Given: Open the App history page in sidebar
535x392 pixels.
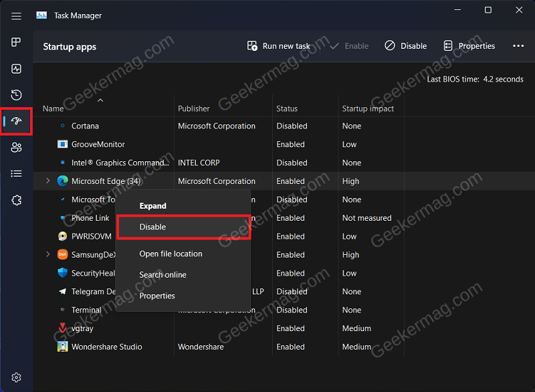Looking at the screenshot, I should pyautogui.click(x=16, y=95).
